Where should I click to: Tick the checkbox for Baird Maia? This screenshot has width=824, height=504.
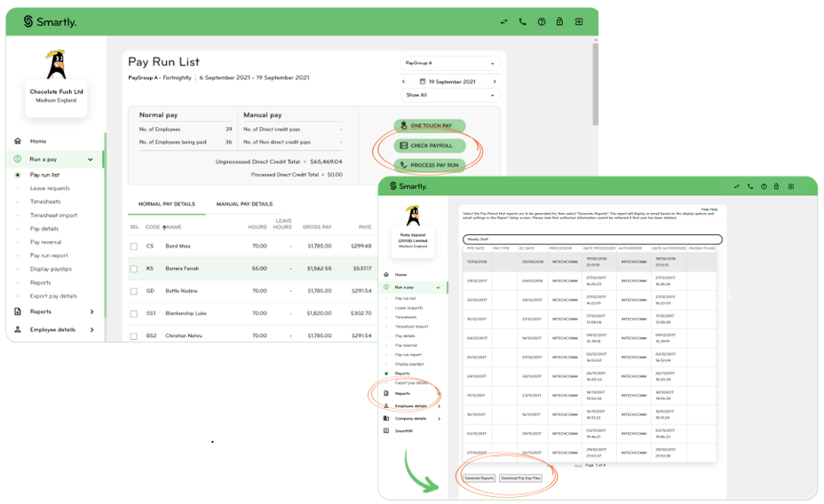134,246
